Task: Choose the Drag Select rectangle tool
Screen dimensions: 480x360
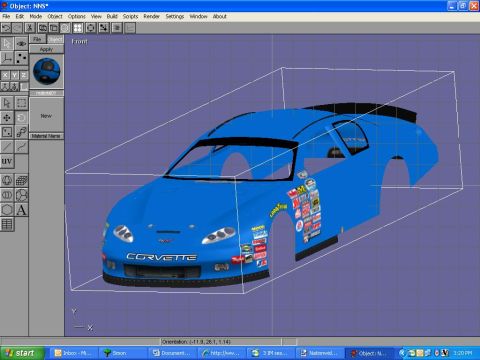Action: [x=21, y=103]
